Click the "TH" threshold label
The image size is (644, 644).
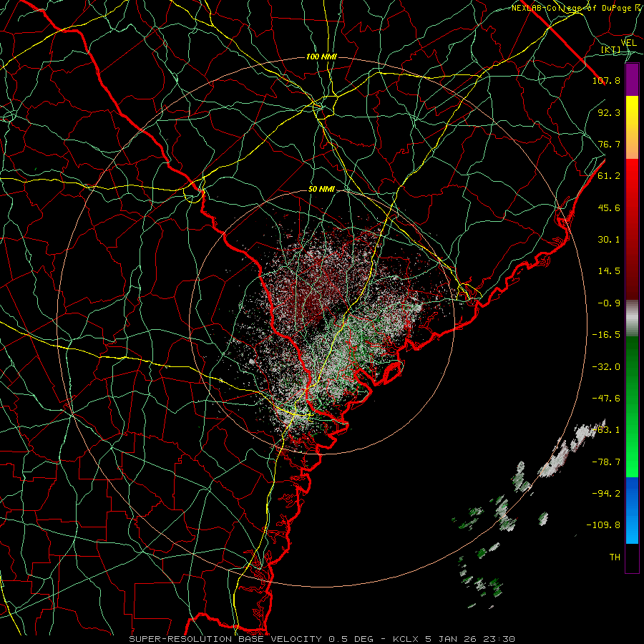615,557
